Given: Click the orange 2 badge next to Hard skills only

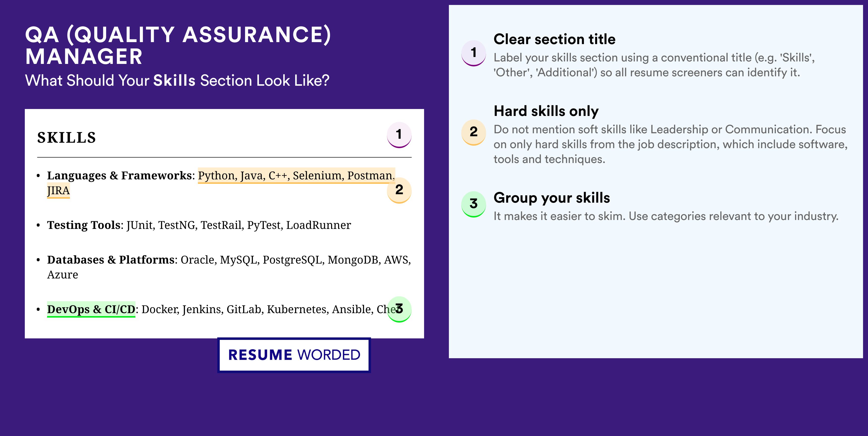Looking at the screenshot, I should click(x=473, y=132).
